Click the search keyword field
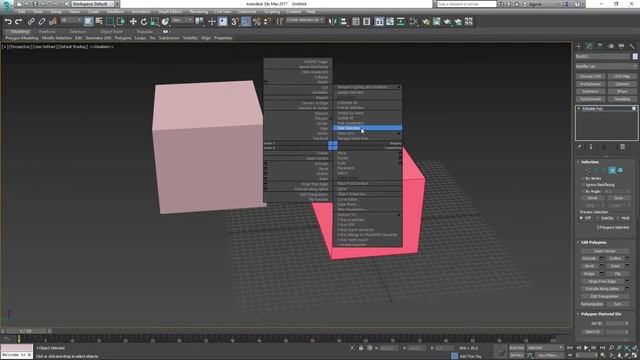This screenshot has width=640, height=360. pyautogui.click(x=467, y=4)
